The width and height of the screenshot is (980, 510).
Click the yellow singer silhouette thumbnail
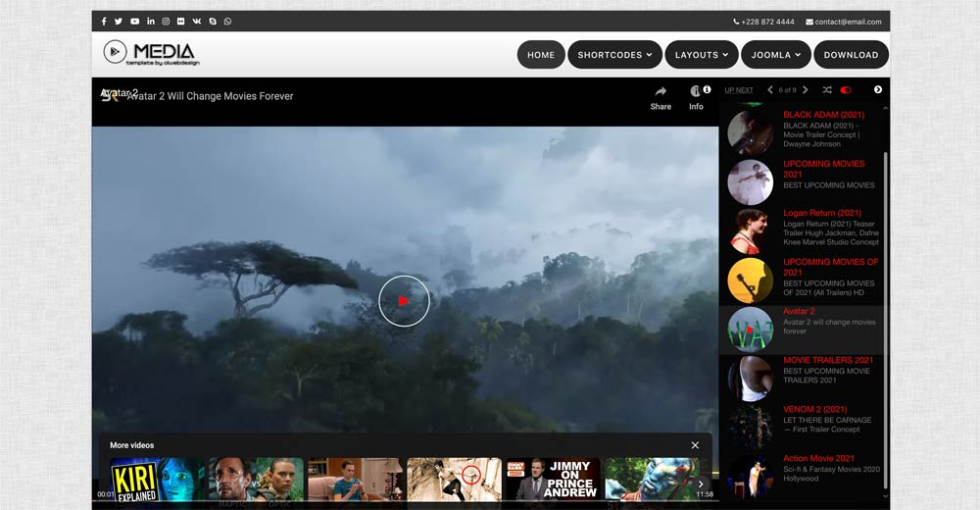[x=750, y=280]
